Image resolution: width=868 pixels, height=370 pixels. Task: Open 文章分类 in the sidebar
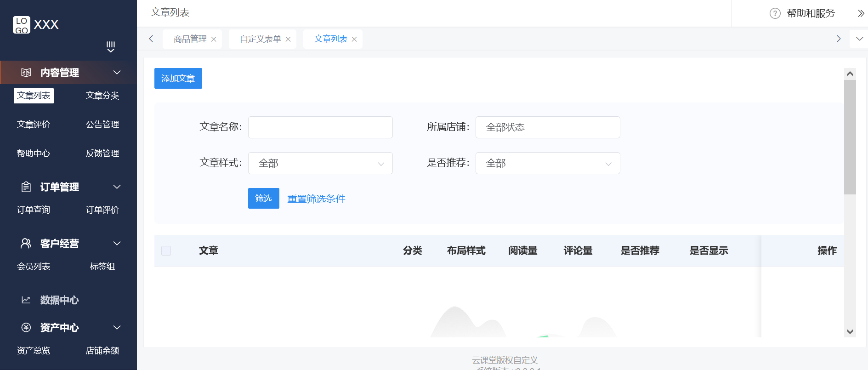[102, 96]
